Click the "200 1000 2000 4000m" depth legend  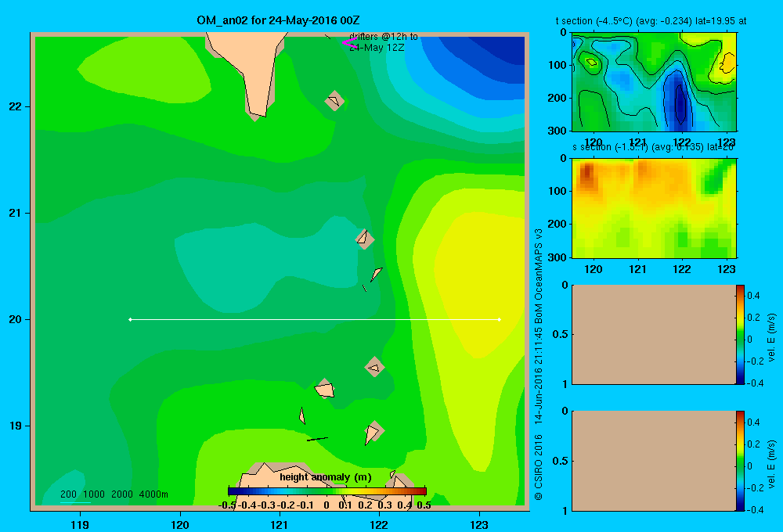click(114, 494)
